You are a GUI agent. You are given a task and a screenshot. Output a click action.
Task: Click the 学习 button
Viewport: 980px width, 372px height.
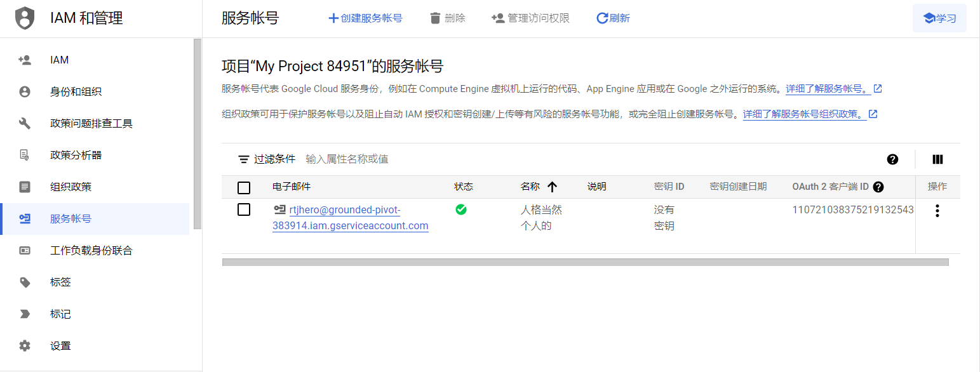pos(939,18)
